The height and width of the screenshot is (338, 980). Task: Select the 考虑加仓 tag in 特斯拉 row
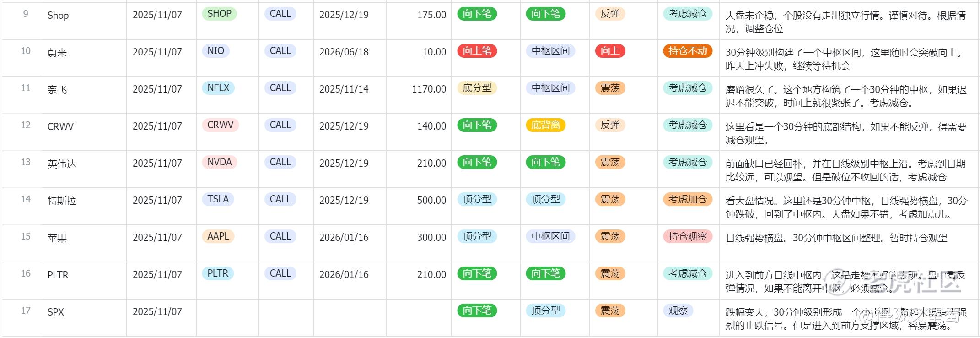click(688, 199)
